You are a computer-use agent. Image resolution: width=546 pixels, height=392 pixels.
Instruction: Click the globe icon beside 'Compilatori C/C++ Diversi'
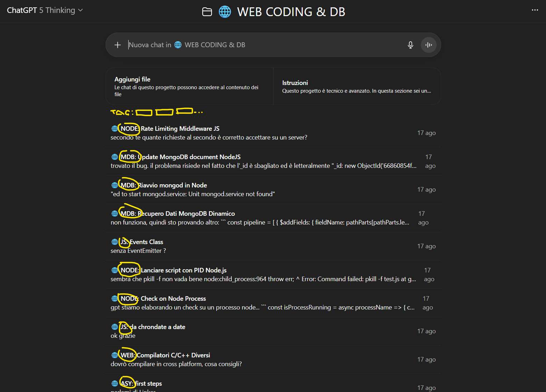pyautogui.click(x=114, y=355)
